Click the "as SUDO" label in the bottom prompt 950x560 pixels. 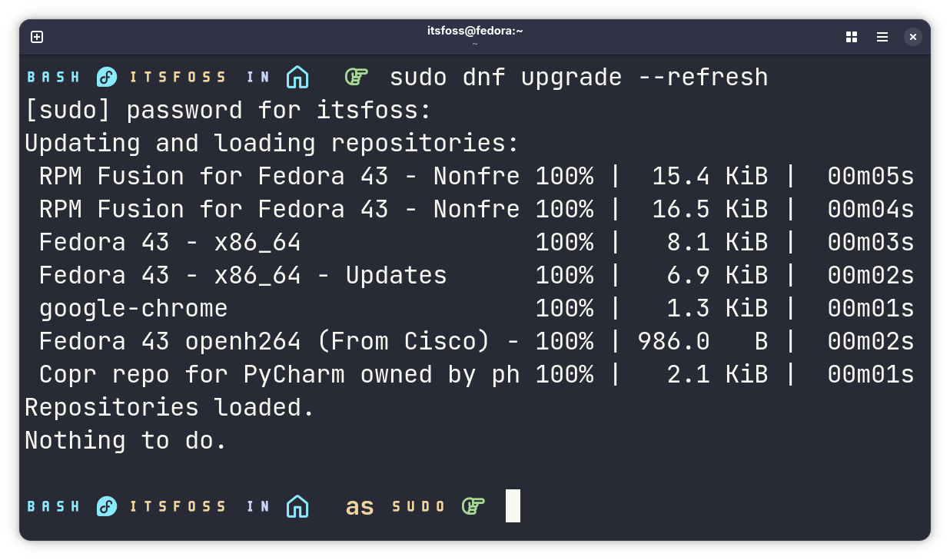coord(396,507)
